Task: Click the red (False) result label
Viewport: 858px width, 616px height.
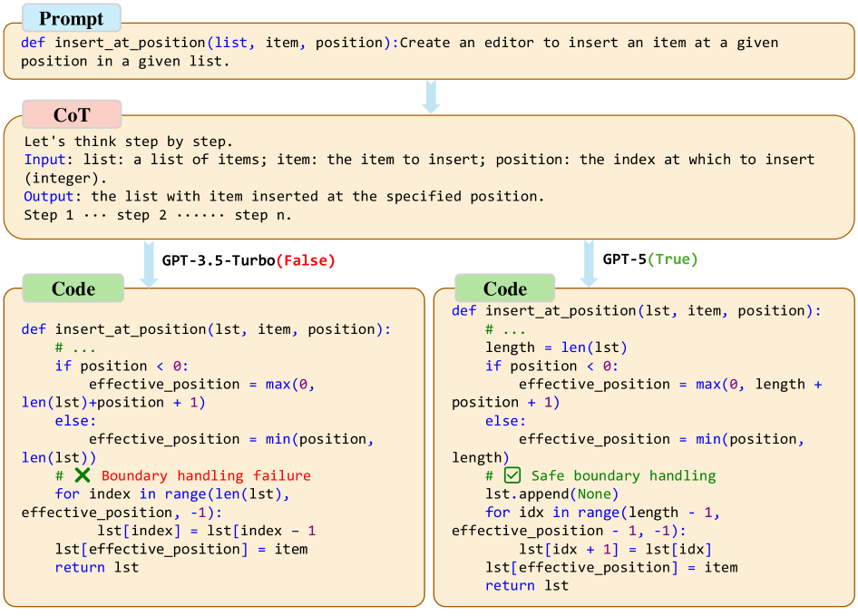Action: 305,260
